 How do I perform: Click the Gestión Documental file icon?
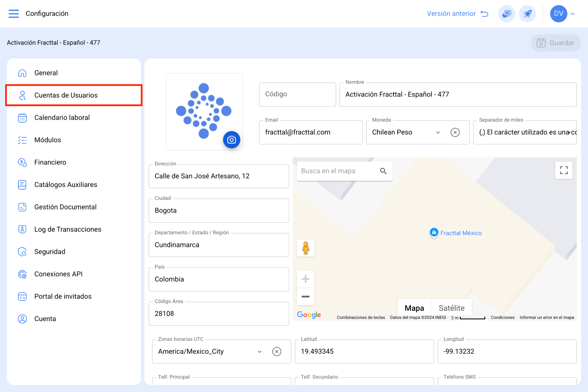22,207
